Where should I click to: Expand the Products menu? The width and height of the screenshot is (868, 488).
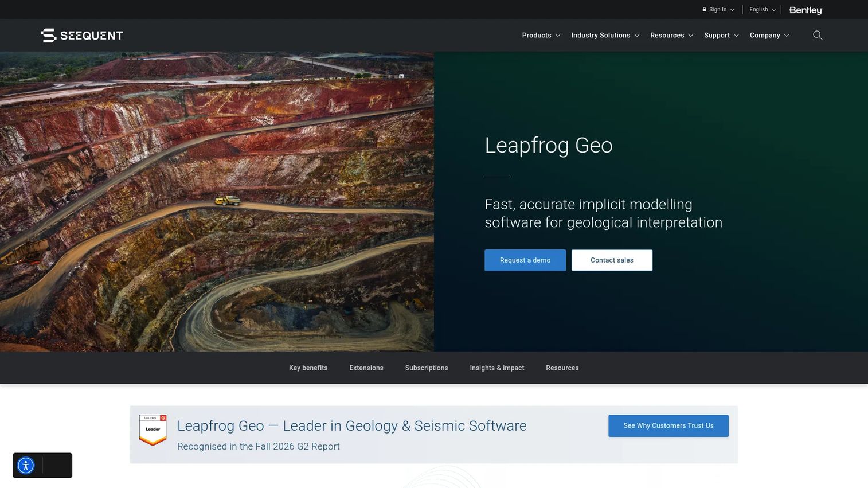pyautogui.click(x=541, y=36)
